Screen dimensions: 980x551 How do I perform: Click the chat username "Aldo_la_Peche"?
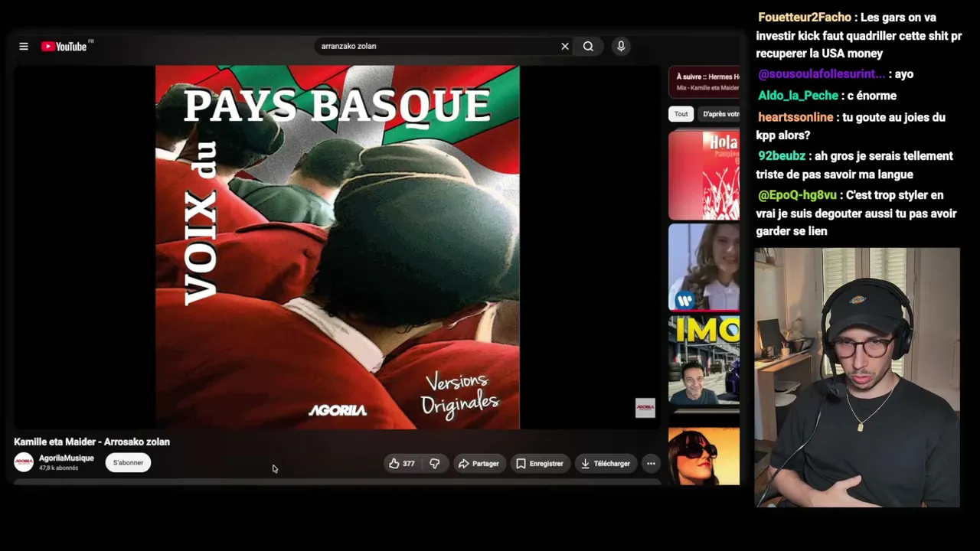(x=798, y=96)
